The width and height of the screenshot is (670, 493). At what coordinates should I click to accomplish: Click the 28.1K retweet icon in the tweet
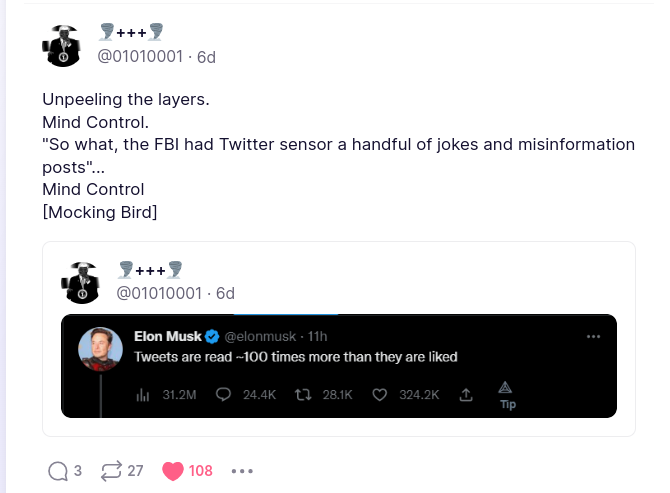pyautogui.click(x=303, y=395)
